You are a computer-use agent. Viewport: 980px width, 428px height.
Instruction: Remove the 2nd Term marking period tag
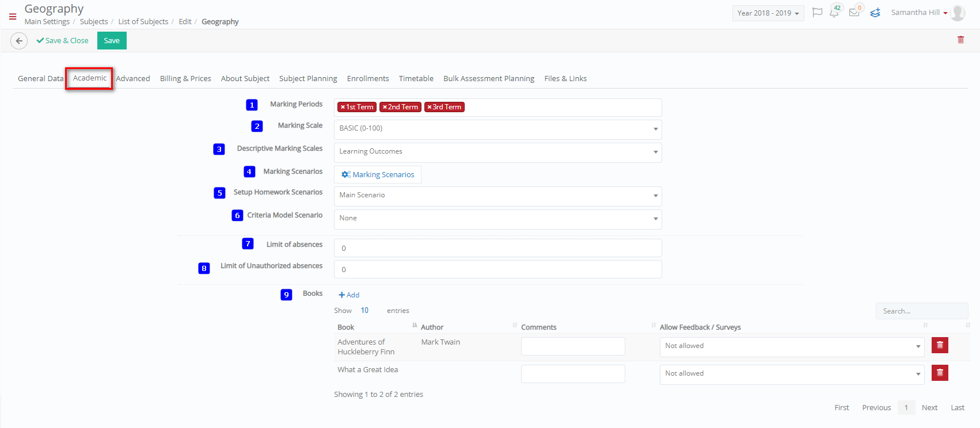coord(385,107)
